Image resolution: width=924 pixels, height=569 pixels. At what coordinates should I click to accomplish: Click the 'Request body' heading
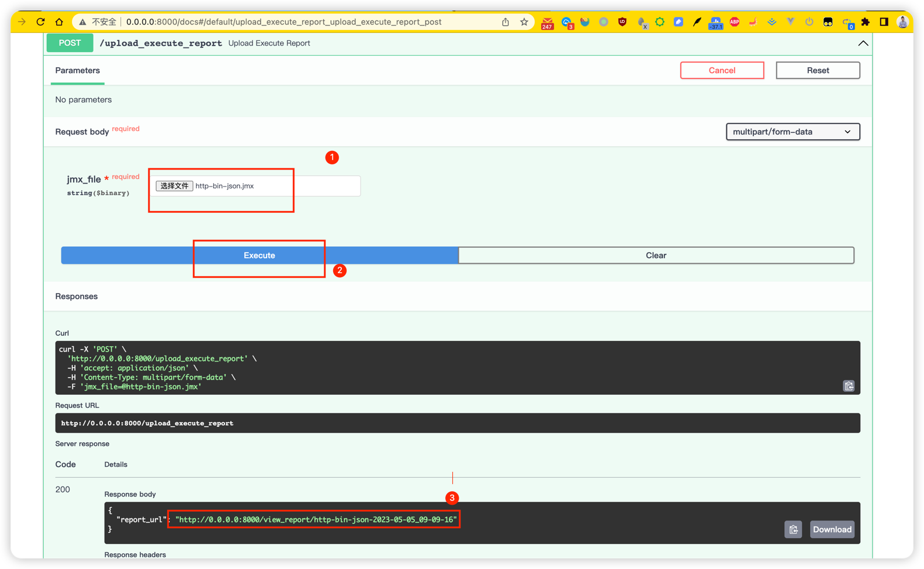[x=82, y=132]
